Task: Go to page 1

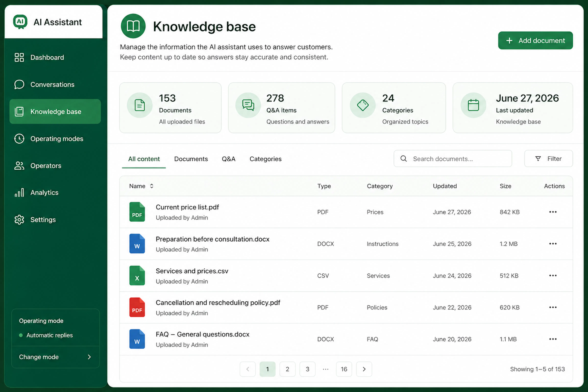Action: [x=267, y=369]
